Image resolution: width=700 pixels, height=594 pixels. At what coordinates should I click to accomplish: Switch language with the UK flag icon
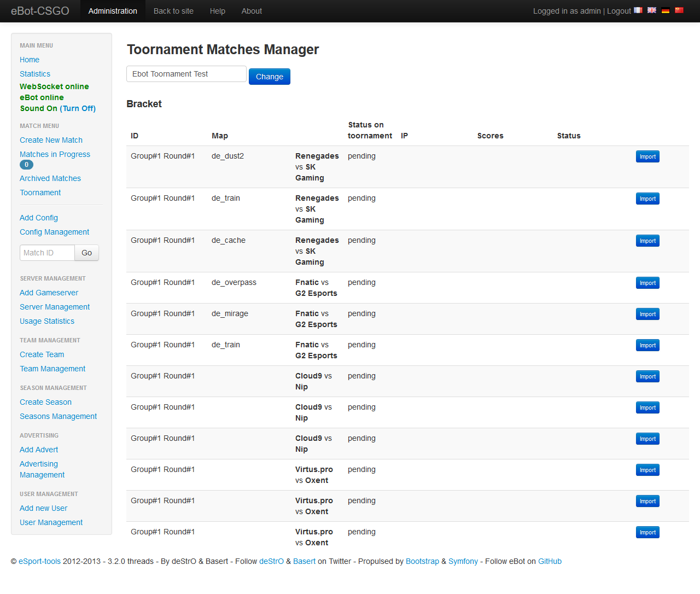coord(652,10)
